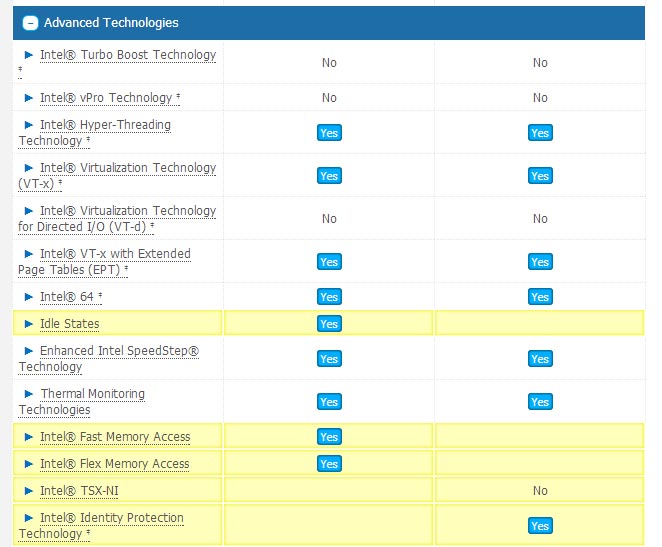
Task: Click second column Yes badge for Hyper-Threading
Action: click(x=540, y=133)
